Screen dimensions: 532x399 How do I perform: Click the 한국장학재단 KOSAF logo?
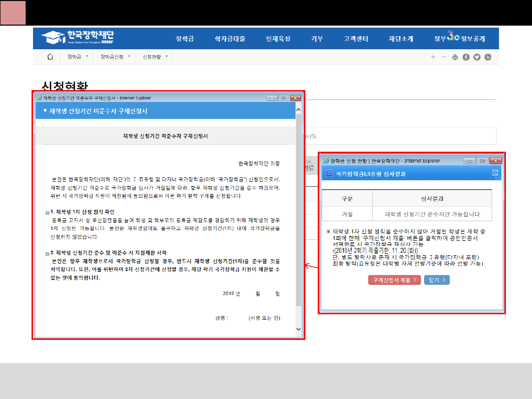pyautogui.click(x=78, y=38)
